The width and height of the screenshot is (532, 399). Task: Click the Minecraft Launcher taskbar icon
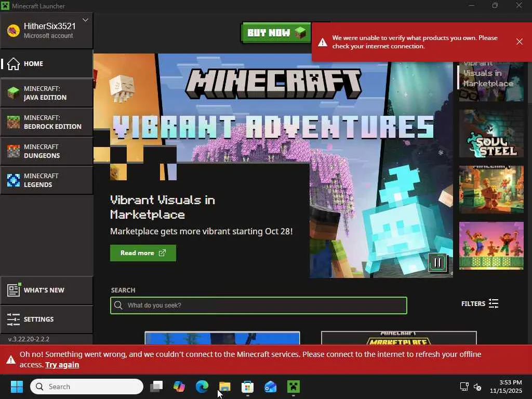[294, 387]
